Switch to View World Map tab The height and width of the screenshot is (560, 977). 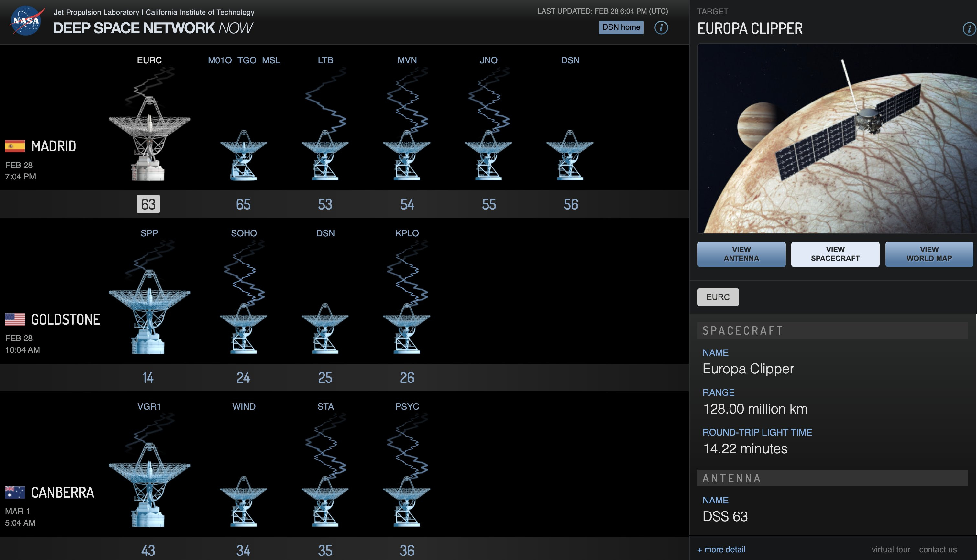click(x=929, y=254)
